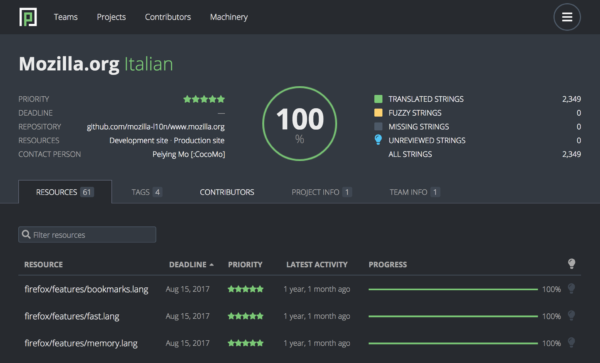
Task: Open the github.com repository link
Action: click(156, 127)
